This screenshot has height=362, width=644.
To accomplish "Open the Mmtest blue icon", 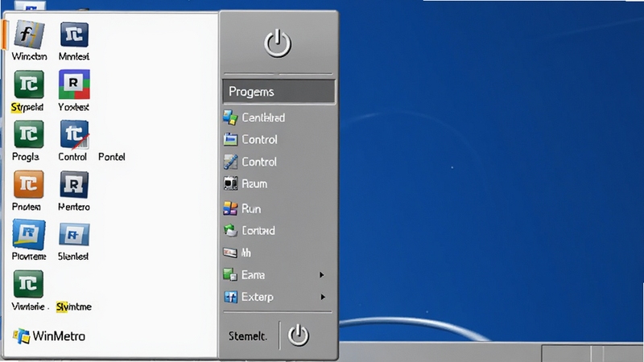I will click(x=74, y=35).
